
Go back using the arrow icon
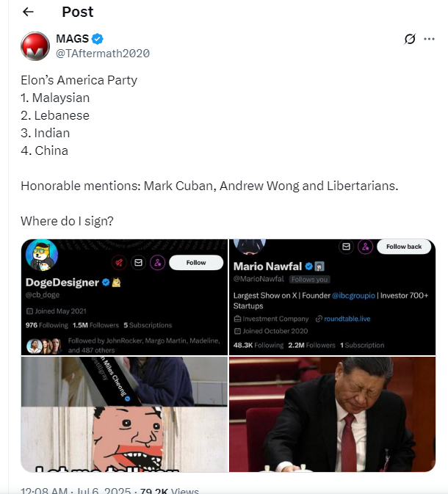tap(28, 12)
